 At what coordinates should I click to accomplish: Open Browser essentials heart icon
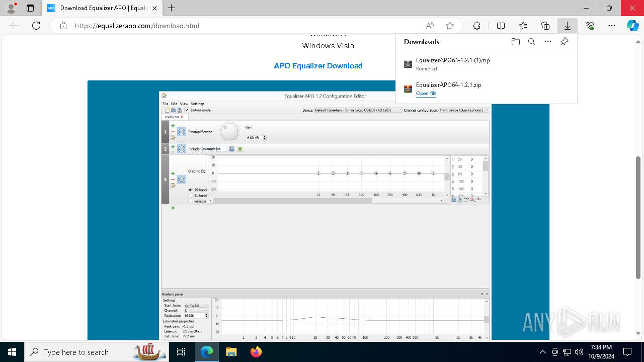(590, 26)
